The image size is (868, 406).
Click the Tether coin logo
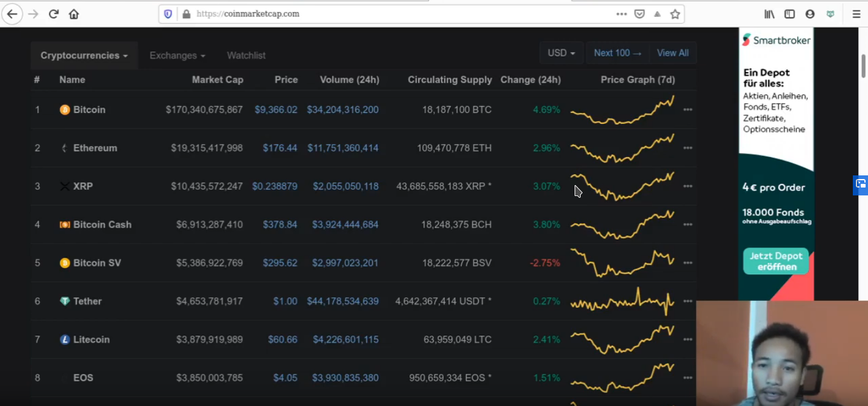pos(65,301)
